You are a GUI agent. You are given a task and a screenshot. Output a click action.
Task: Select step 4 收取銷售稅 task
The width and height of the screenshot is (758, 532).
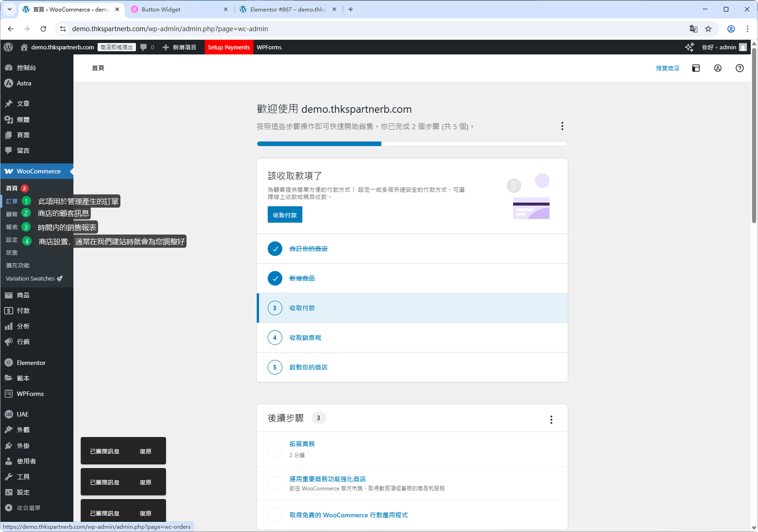click(x=412, y=338)
